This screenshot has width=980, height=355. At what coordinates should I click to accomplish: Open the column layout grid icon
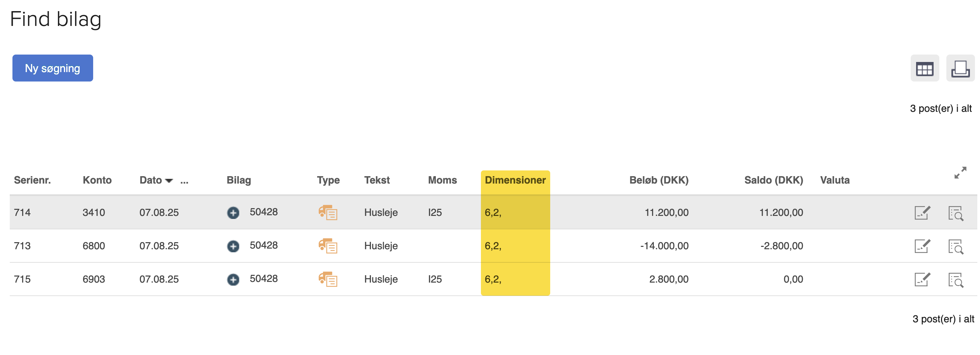click(x=925, y=69)
